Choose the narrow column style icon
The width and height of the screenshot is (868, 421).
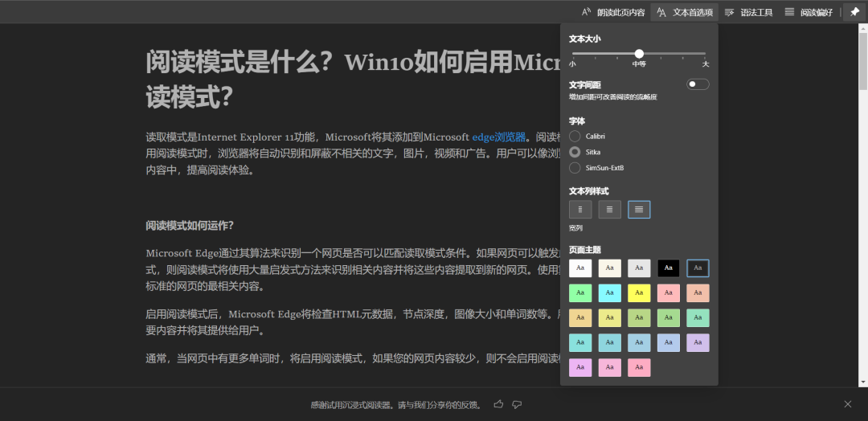[580, 210]
